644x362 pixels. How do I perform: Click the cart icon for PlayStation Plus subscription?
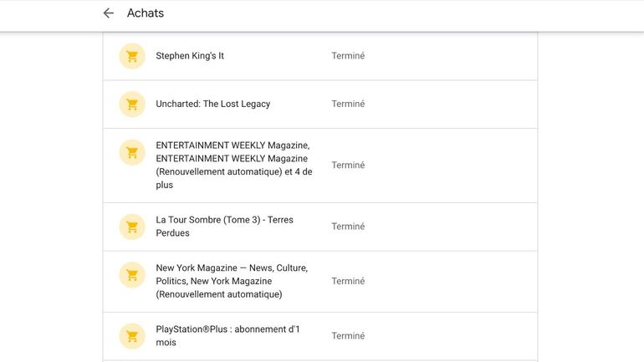(x=132, y=336)
